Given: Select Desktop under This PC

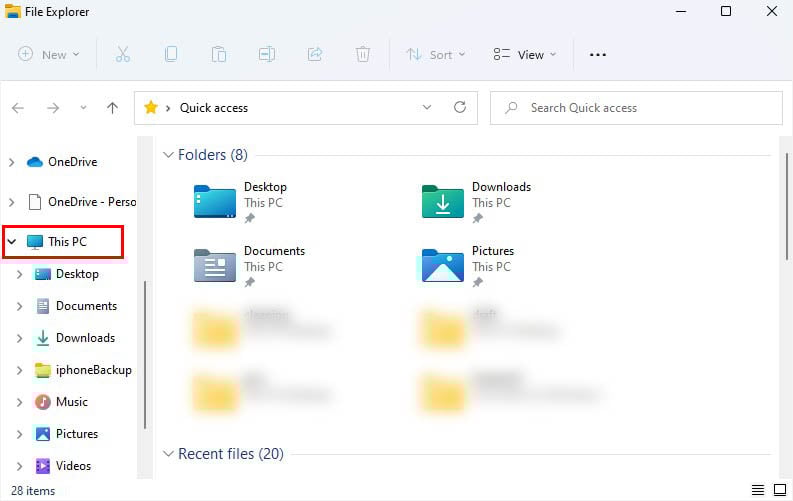Looking at the screenshot, I should 66,274.
